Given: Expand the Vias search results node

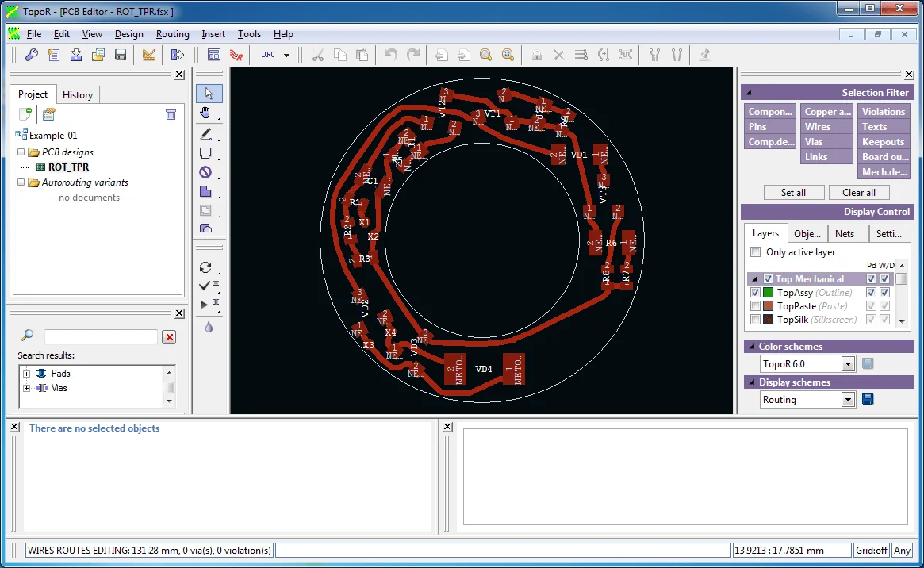Looking at the screenshot, I should pos(26,388).
